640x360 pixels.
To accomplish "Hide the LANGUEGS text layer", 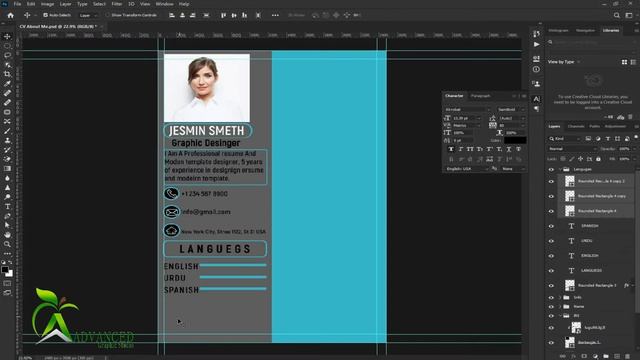I will 551,271.
